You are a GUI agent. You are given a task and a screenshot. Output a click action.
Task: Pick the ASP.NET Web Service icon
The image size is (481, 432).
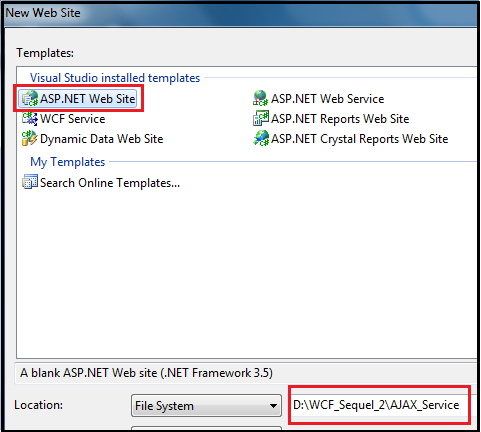pyautogui.click(x=261, y=99)
